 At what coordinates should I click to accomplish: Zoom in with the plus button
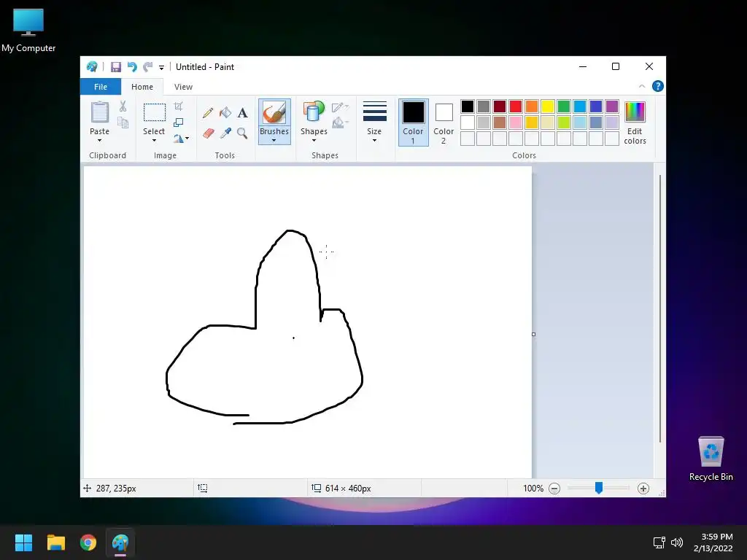pos(643,488)
